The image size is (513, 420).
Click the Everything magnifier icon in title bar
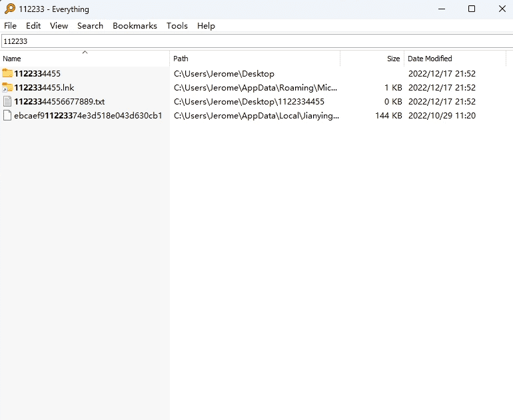click(x=9, y=9)
